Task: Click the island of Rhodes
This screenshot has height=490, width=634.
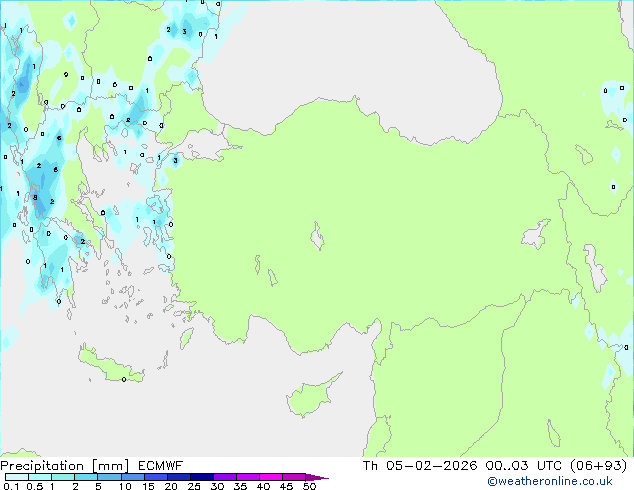Action: coord(187,338)
